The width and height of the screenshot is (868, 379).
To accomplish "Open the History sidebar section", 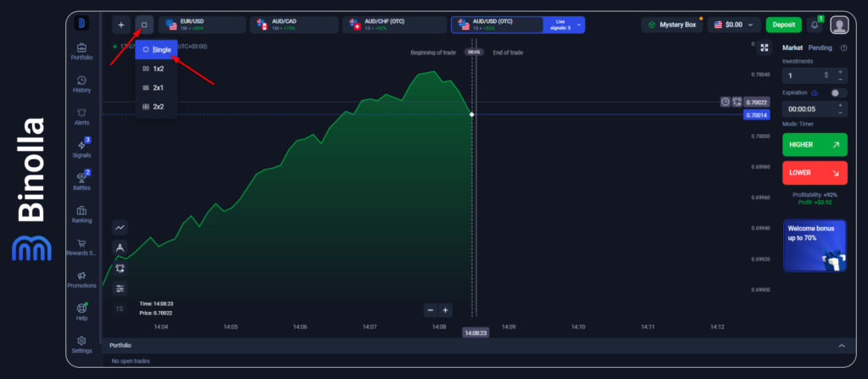I will tap(81, 84).
